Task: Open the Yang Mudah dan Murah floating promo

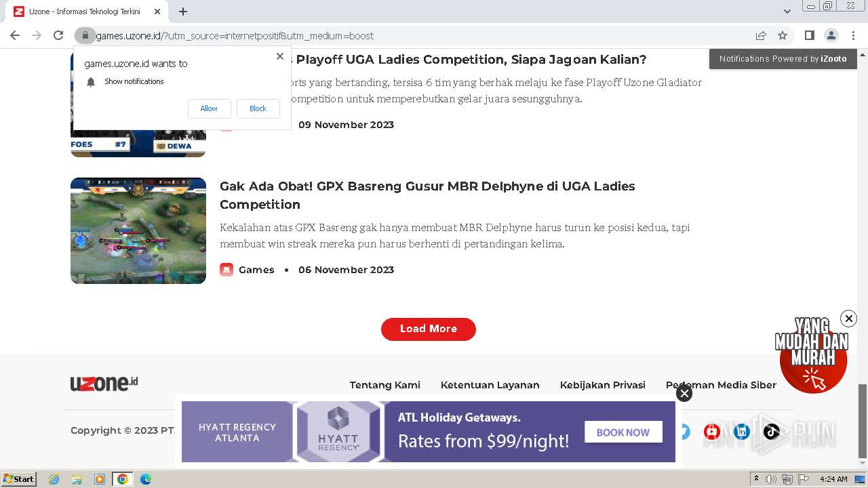Action: tap(812, 356)
